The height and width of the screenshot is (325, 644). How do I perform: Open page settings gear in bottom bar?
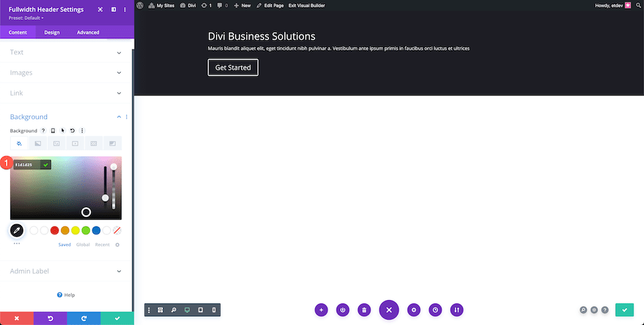414,310
